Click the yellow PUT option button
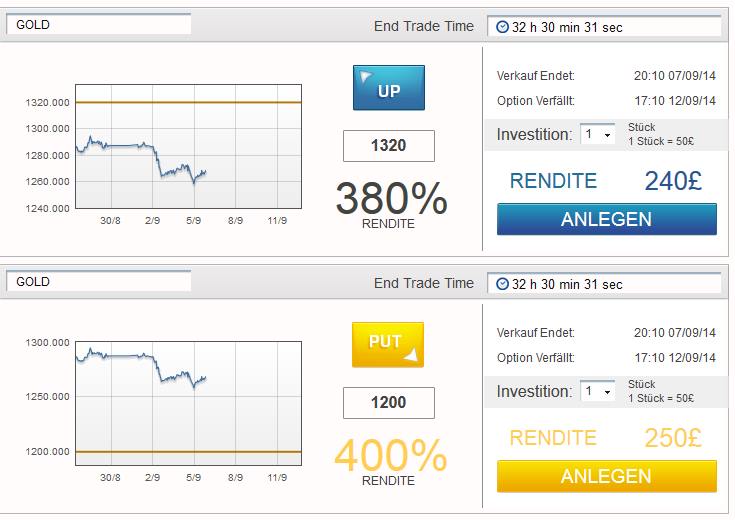This screenshot has height=520, width=735. point(388,345)
